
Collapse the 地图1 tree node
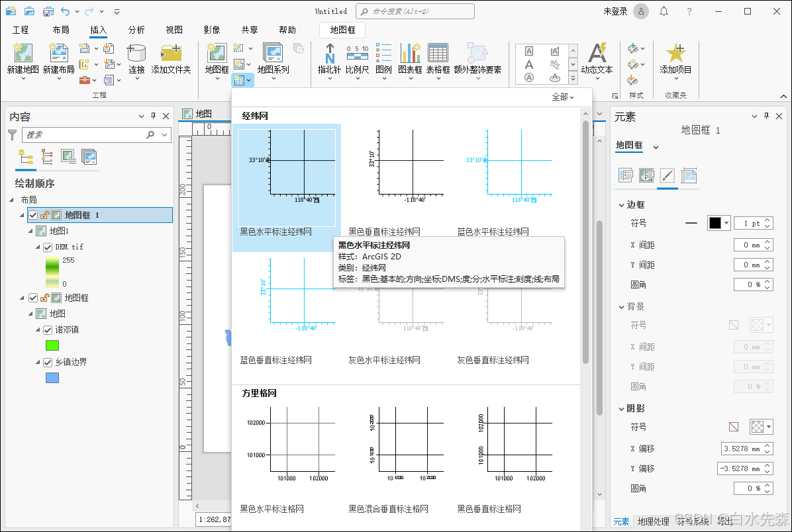(x=30, y=231)
